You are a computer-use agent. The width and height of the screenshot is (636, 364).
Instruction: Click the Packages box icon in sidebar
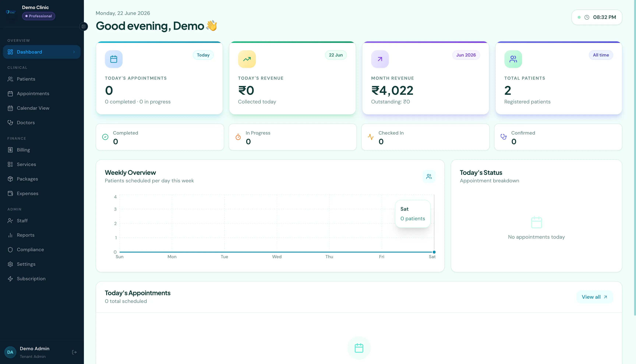pyautogui.click(x=10, y=179)
